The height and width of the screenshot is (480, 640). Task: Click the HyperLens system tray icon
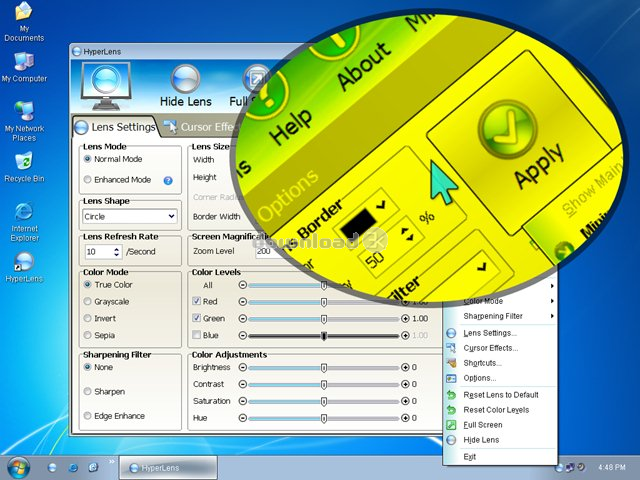[560, 467]
